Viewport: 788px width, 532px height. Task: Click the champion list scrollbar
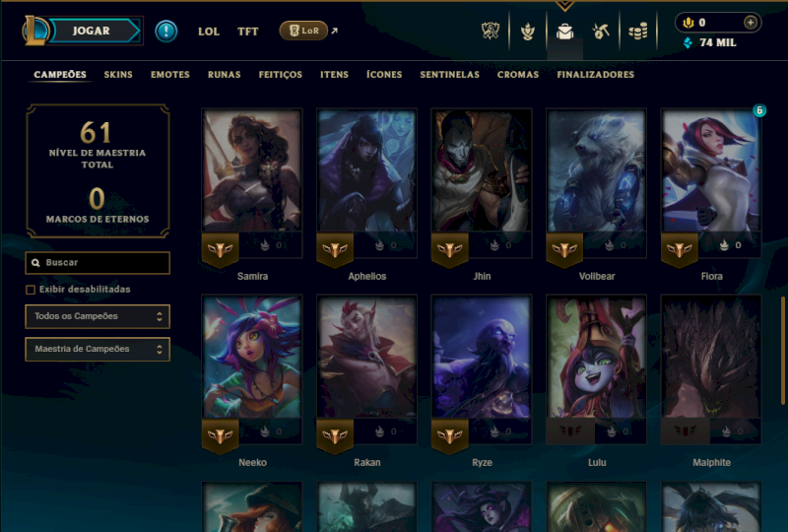[x=782, y=351]
